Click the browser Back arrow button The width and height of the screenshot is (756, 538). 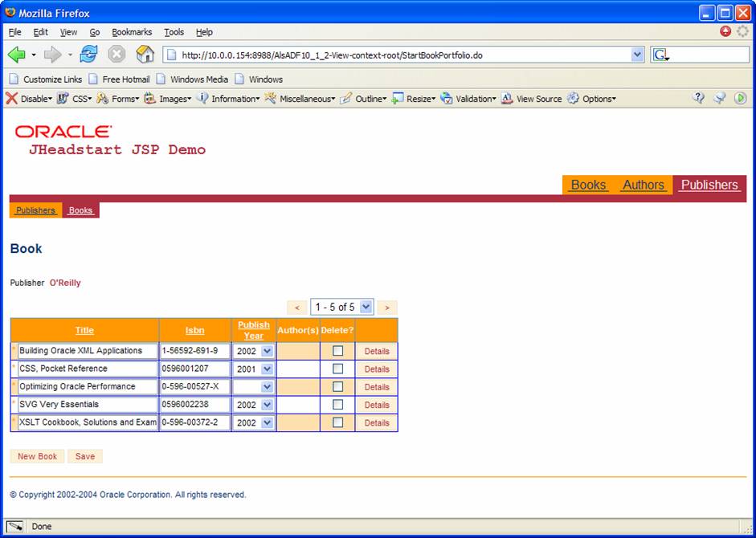(17, 55)
